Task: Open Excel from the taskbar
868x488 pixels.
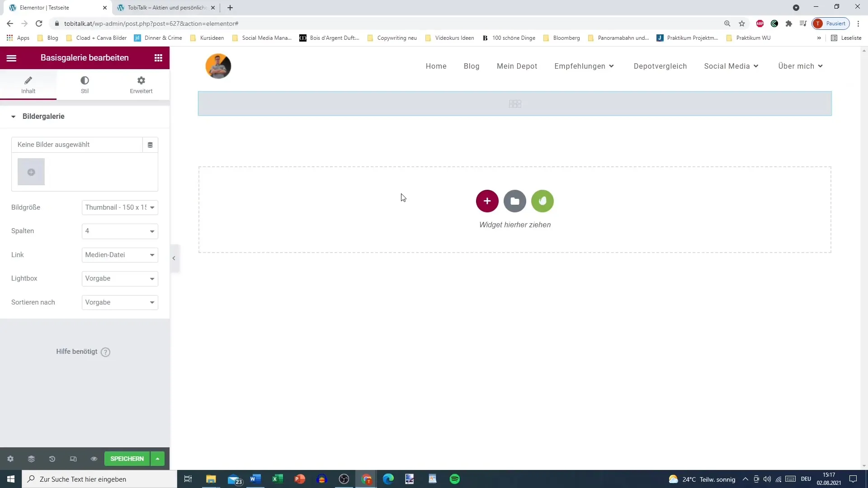Action: pos(278,479)
